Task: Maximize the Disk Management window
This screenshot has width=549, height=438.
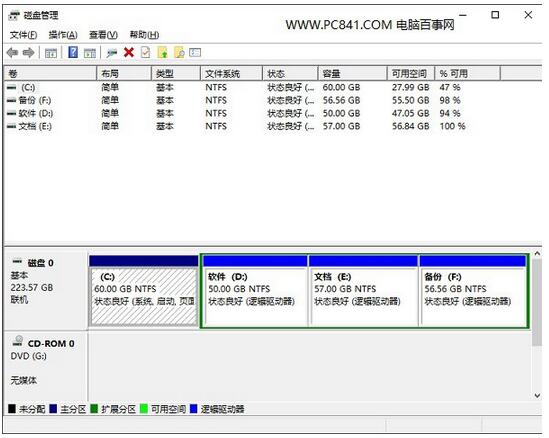Action: point(495,15)
